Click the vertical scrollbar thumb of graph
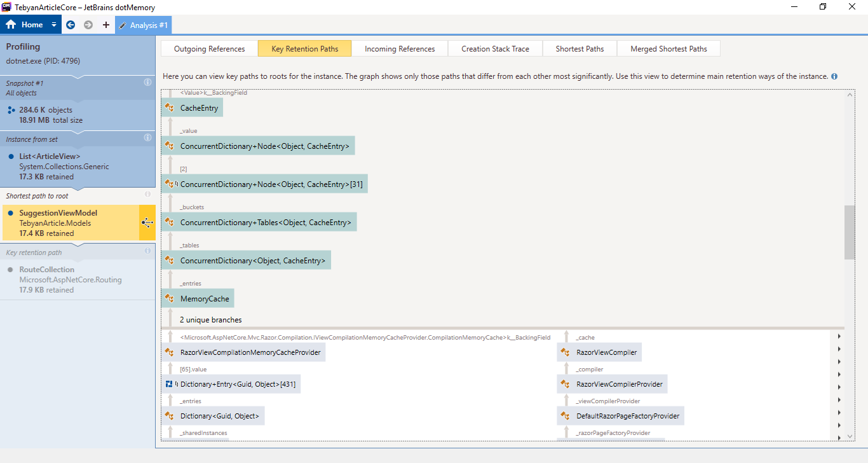 [x=850, y=232]
